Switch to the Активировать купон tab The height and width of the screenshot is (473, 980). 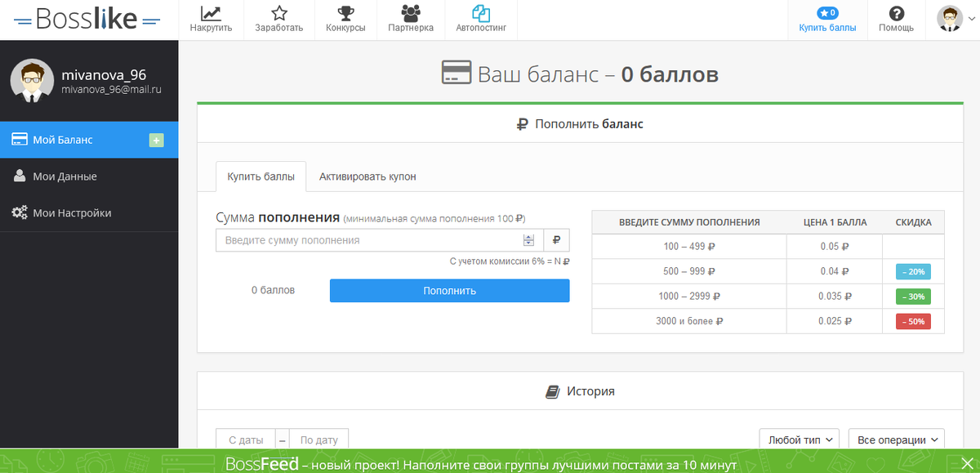[x=367, y=176]
